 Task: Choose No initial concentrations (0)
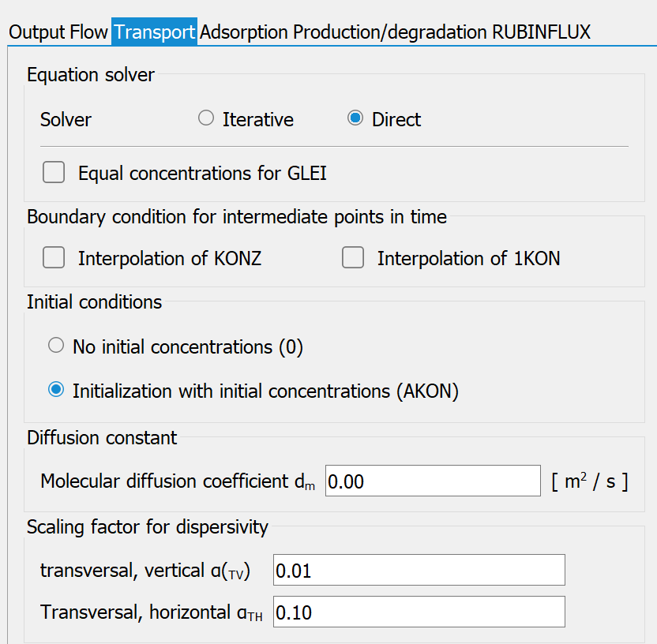[56, 346]
